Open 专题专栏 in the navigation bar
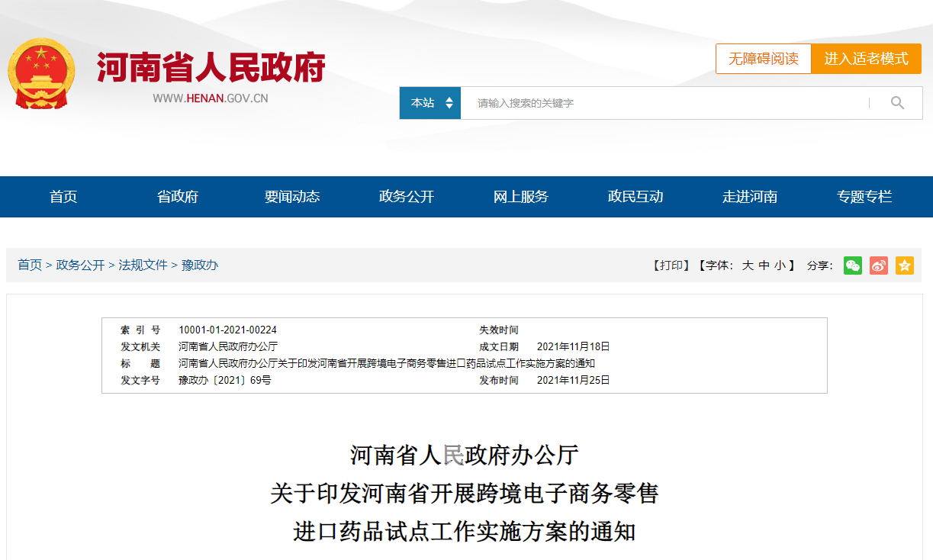The height and width of the screenshot is (560, 933). 864,197
